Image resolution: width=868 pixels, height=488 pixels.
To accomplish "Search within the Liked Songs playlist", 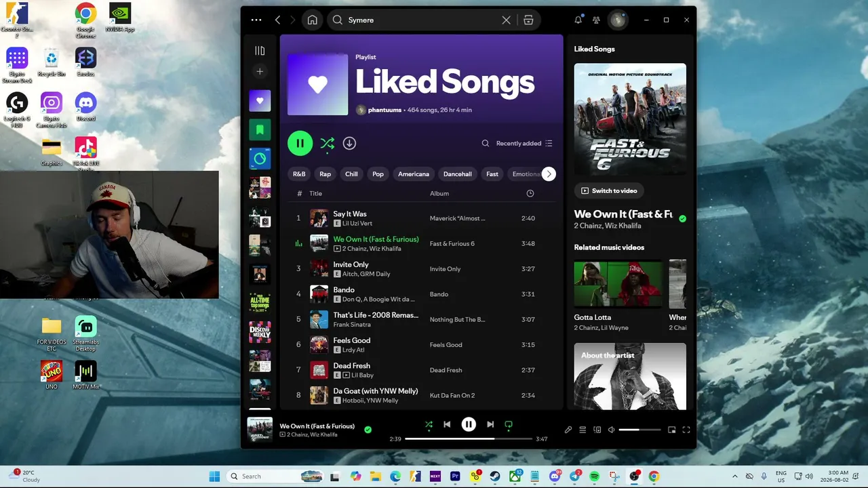I will click(486, 144).
